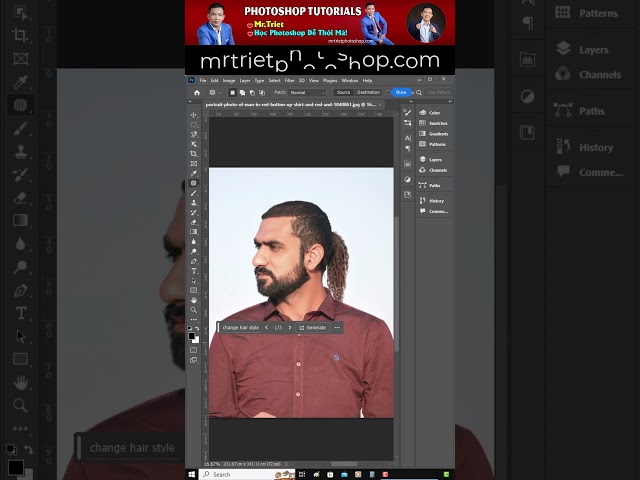Click the blue Share button
The width and height of the screenshot is (640, 480).
[401, 93]
